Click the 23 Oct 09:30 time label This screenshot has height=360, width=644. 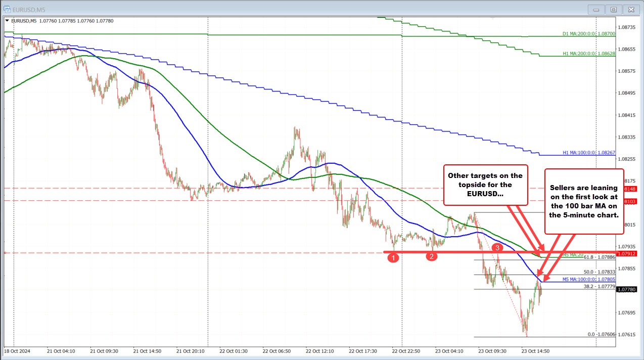coord(492,350)
